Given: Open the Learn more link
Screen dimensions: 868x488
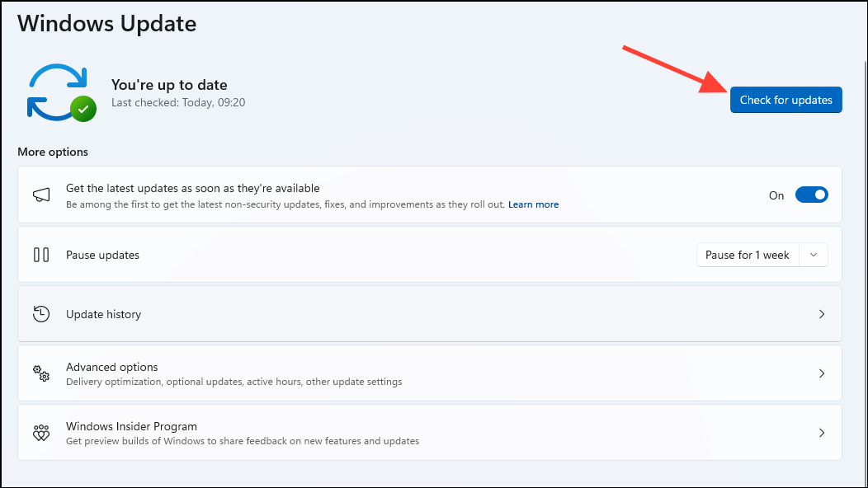Looking at the screenshot, I should click(533, 204).
